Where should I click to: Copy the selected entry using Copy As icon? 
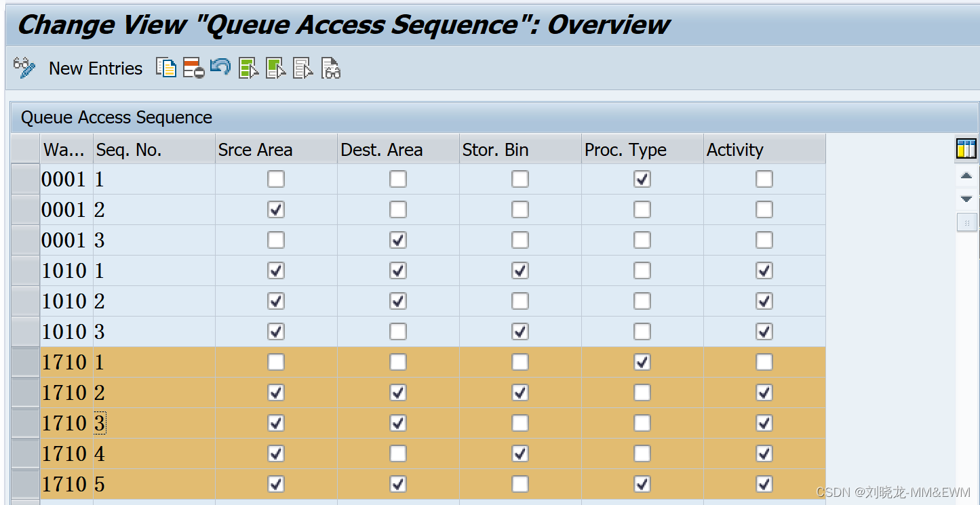click(166, 68)
